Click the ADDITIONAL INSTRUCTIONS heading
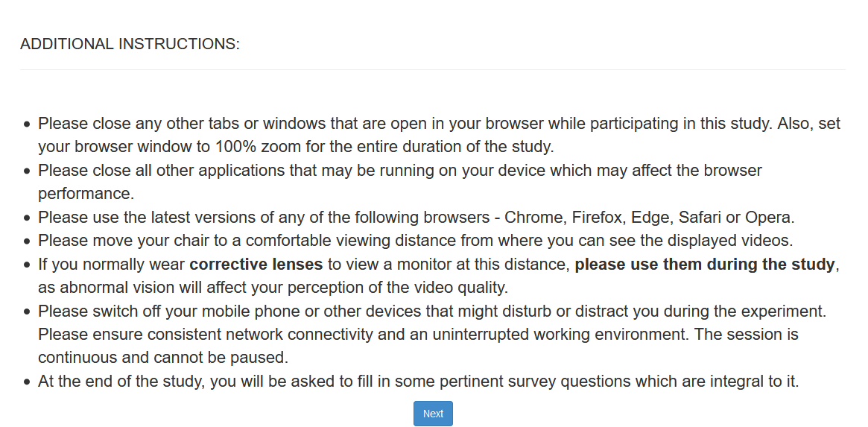The image size is (868, 427). (x=130, y=44)
